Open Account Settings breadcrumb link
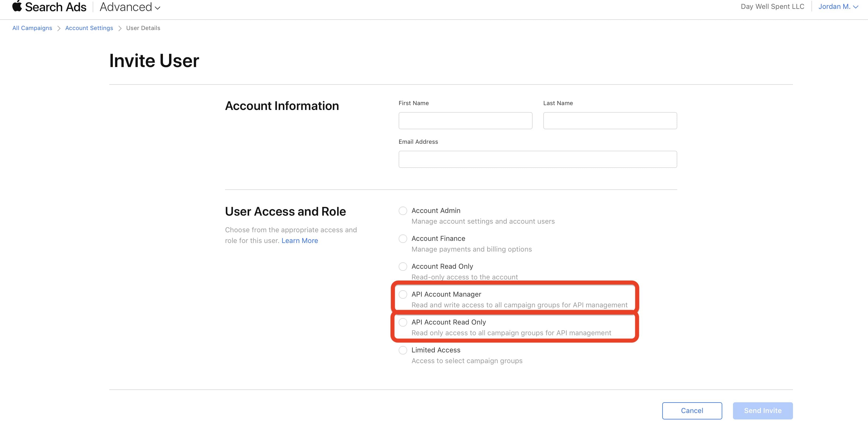This screenshot has height=435, width=868. (x=89, y=28)
